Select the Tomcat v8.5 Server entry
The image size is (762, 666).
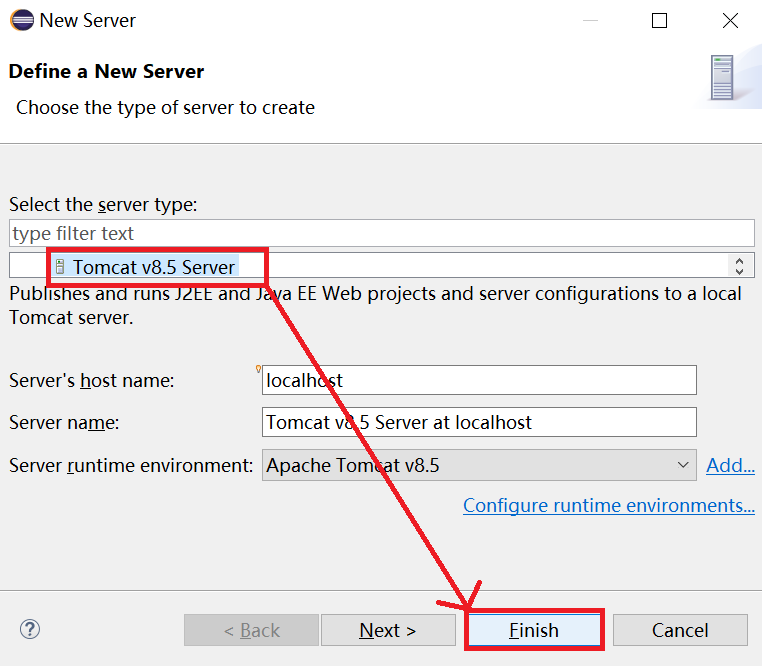146,267
